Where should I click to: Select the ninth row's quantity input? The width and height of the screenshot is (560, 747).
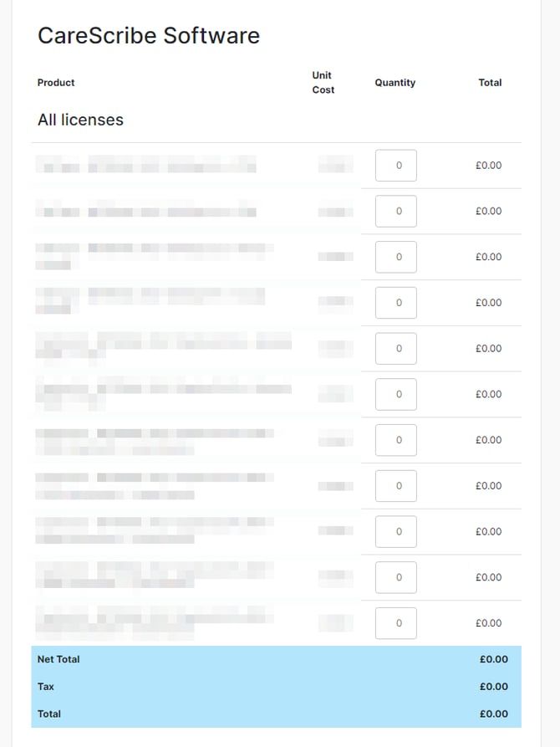click(396, 532)
